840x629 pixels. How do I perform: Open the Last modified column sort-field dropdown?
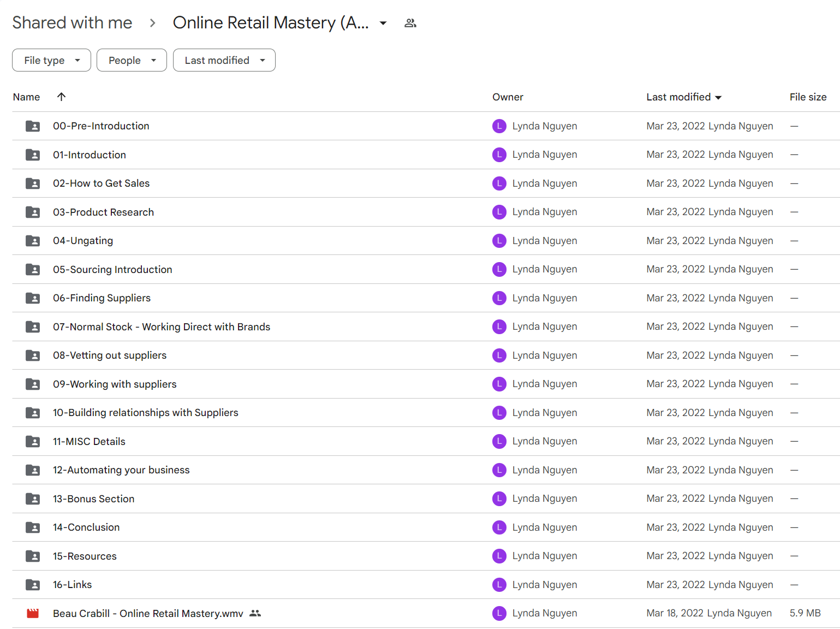click(x=718, y=97)
